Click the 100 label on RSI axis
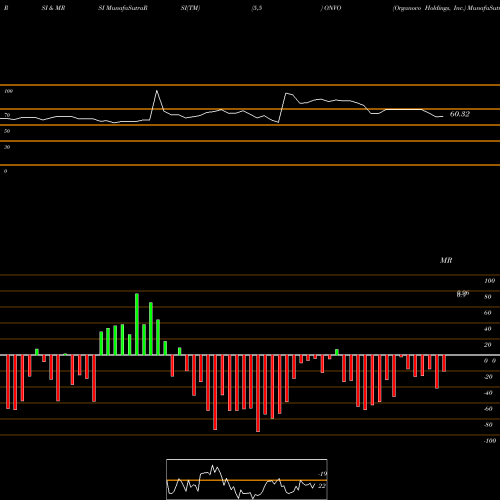Viewport: 500px width, 500px height. (x=8, y=91)
